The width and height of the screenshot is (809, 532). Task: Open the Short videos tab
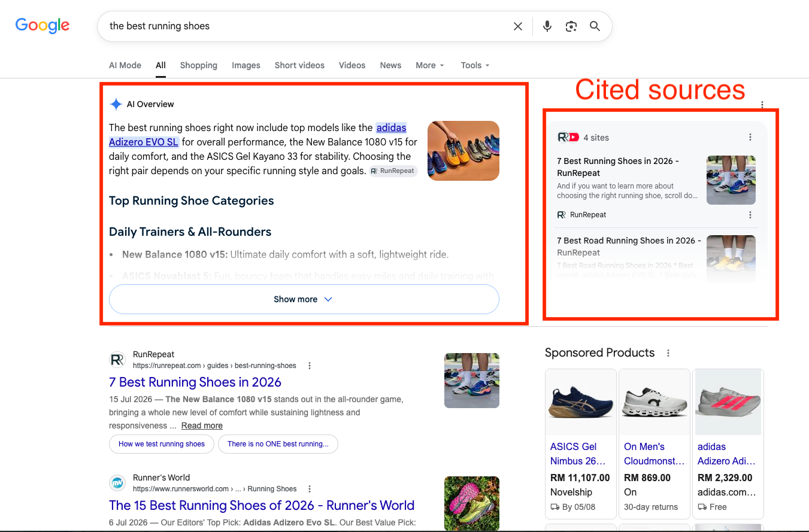(299, 65)
